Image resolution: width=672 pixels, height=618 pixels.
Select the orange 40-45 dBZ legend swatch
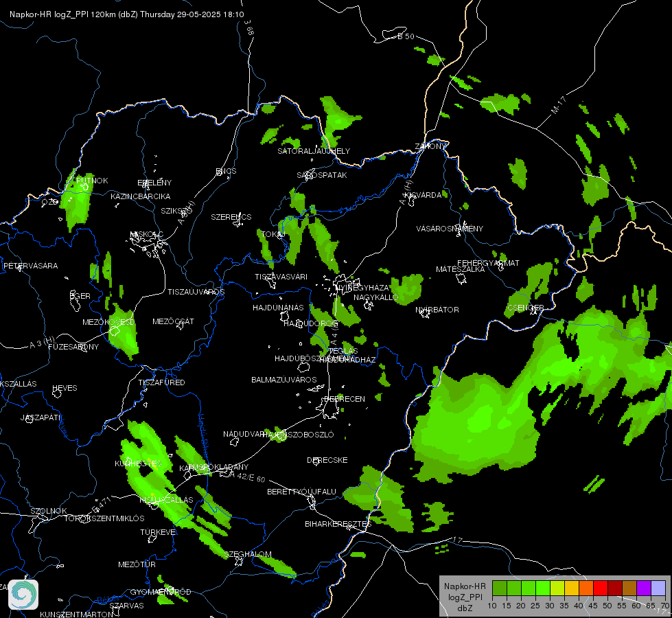click(586, 588)
